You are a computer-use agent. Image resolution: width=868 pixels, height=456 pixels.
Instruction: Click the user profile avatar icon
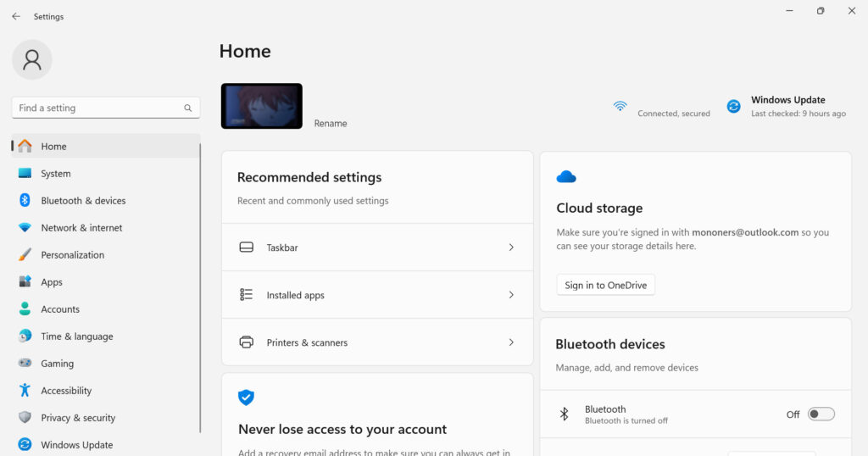click(32, 59)
